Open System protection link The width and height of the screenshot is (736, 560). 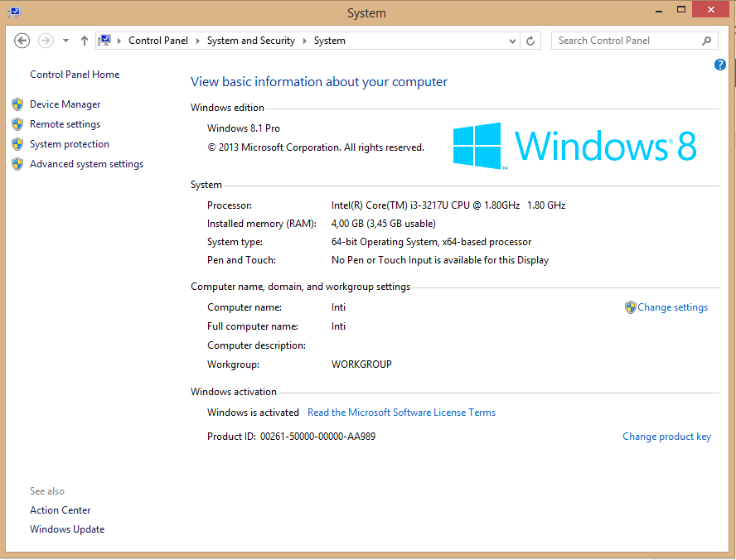coord(70,144)
